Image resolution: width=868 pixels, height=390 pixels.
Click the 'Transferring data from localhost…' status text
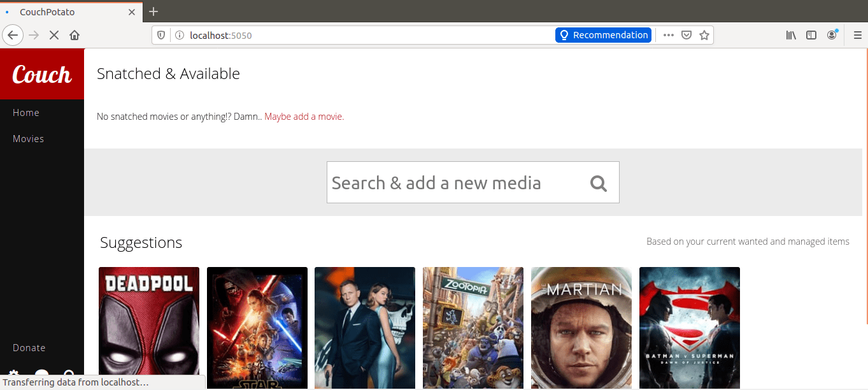tap(76, 382)
